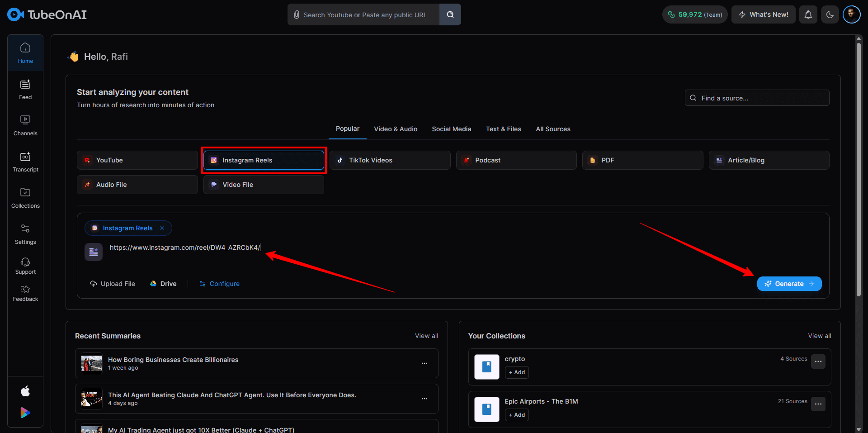Open options for AI Agent Beating Claude summary
Viewport: 868px width, 433px height.
pyautogui.click(x=425, y=399)
